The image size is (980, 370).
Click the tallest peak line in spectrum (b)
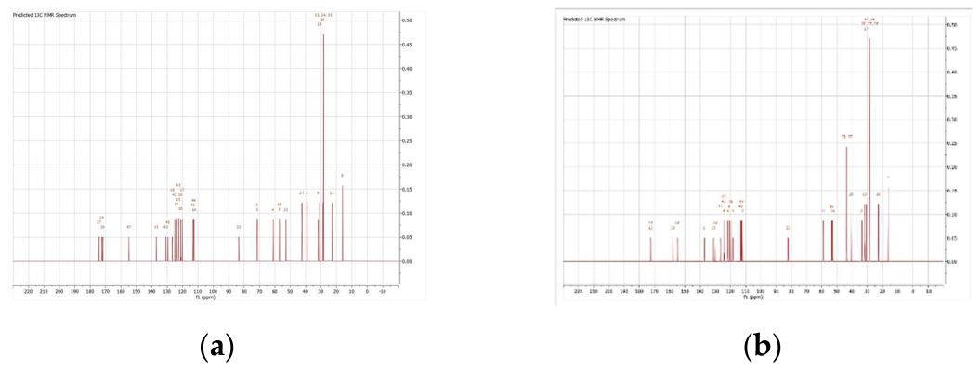point(869,150)
